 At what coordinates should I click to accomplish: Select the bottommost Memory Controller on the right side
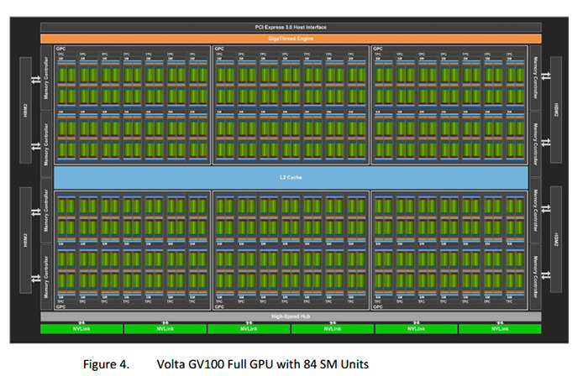pyautogui.click(x=536, y=277)
